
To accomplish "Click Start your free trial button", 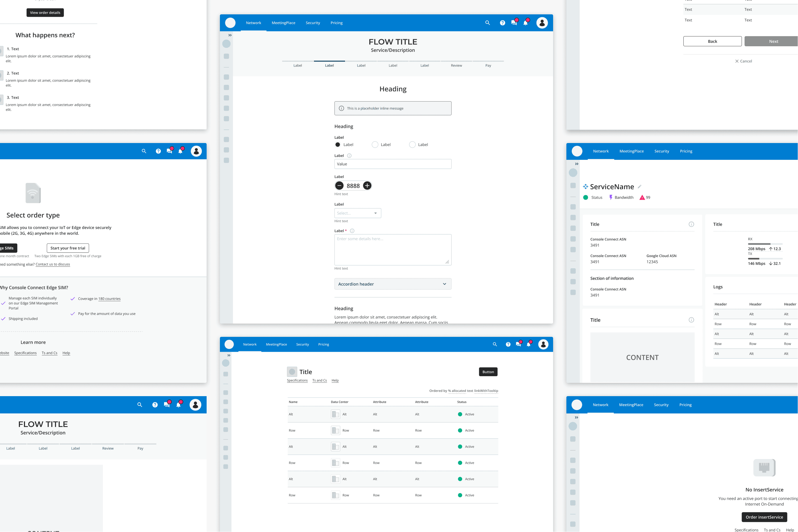I will pyautogui.click(x=68, y=248).
